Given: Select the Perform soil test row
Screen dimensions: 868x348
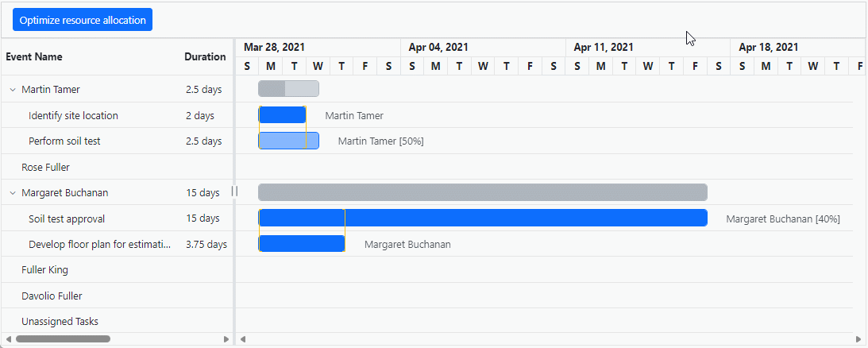Looking at the screenshot, I should click(x=64, y=141).
